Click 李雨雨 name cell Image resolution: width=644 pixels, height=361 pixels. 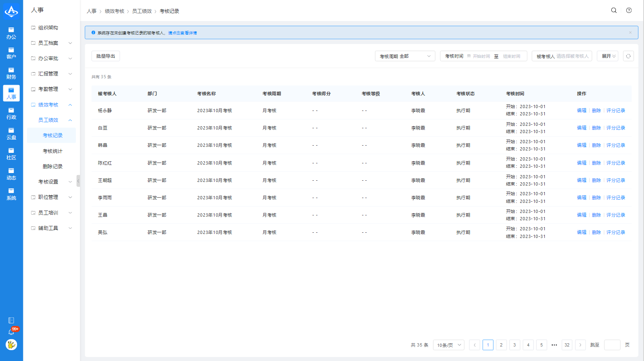pyautogui.click(x=105, y=198)
